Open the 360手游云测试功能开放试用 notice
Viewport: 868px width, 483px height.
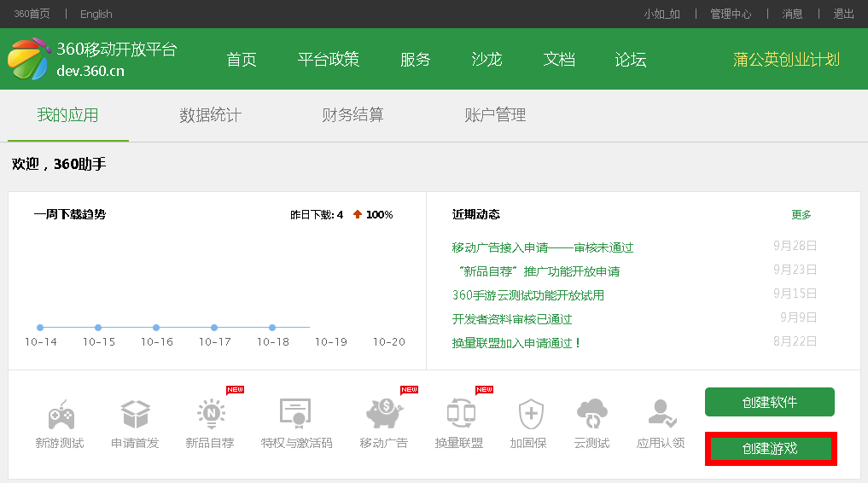point(528,295)
